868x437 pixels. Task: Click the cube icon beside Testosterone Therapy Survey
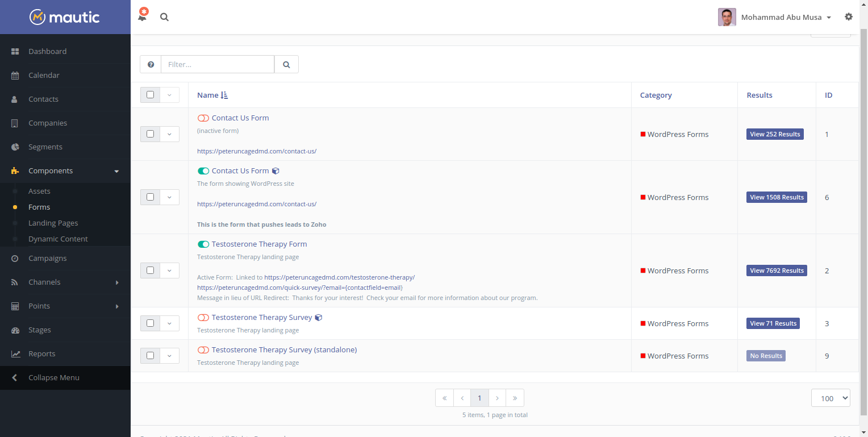tap(319, 317)
